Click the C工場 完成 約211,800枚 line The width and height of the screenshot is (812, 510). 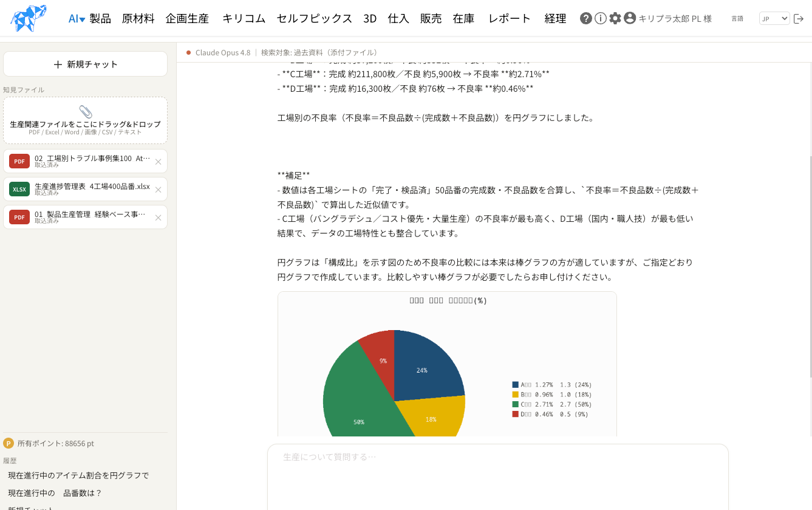point(414,74)
